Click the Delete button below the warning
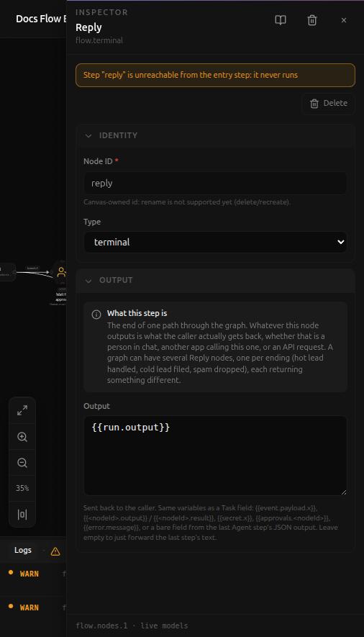The image size is (364, 637). pyautogui.click(x=329, y=103)
